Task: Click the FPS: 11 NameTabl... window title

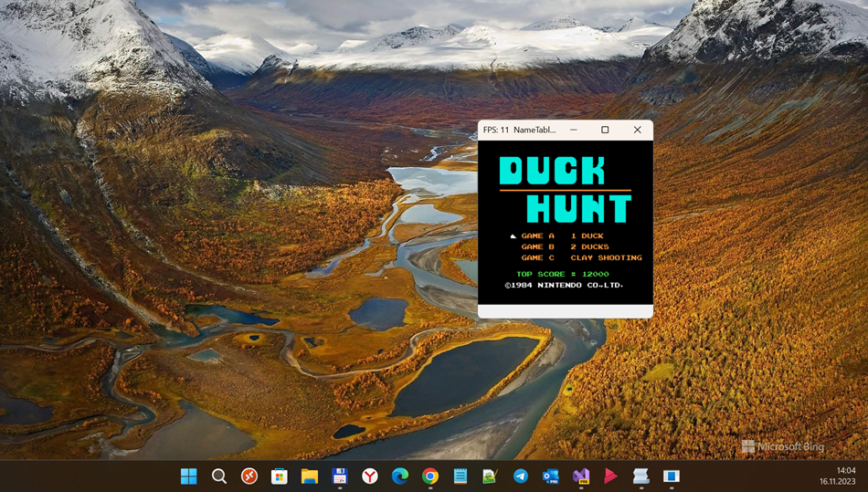Action: (x=519, y=130)
